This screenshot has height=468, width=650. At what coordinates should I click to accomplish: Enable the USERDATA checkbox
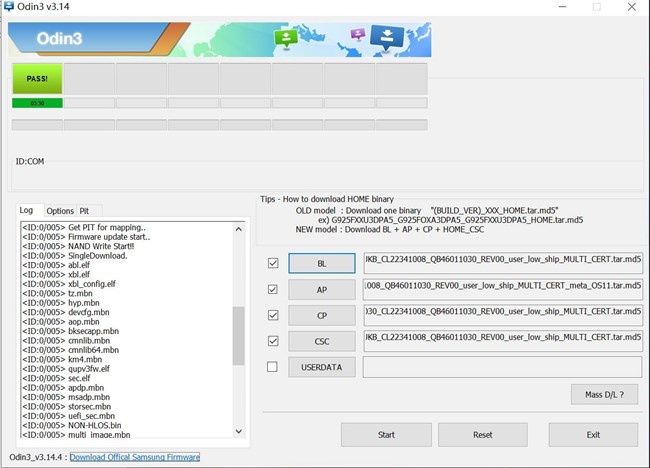[x=272, y=367]
